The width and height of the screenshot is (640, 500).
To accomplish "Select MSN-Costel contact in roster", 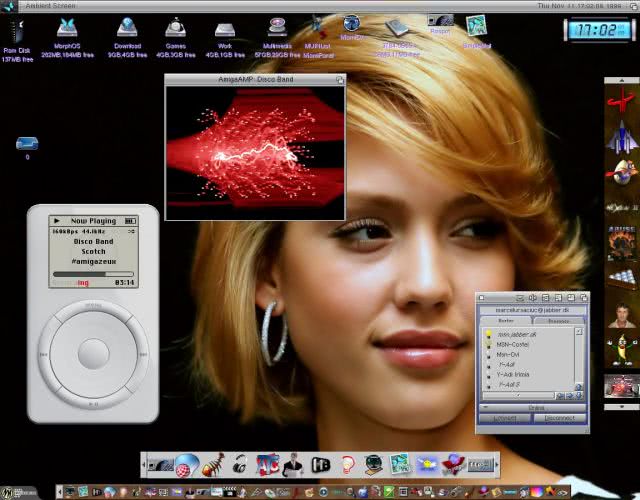I will coord(512,344).
